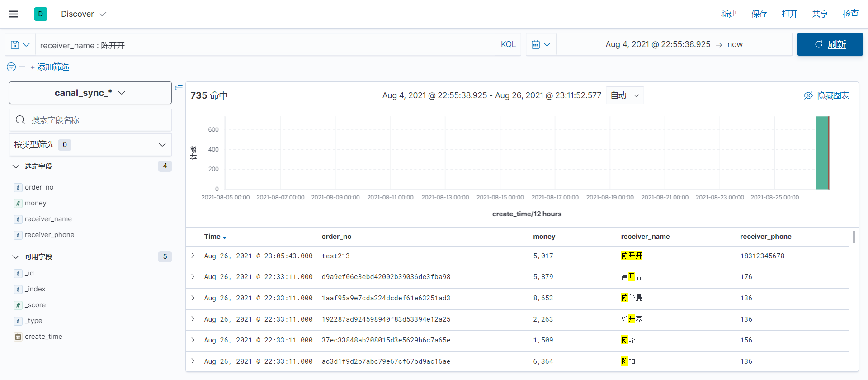Viewport: 868px width, 380px height.
Task: Click the money number type icon
Action: pos(18,204)
